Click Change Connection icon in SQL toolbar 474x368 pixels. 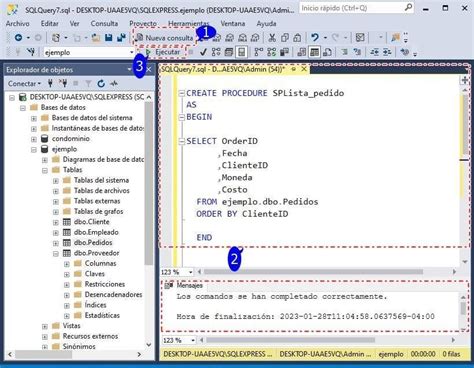click(x=31, y=52)
